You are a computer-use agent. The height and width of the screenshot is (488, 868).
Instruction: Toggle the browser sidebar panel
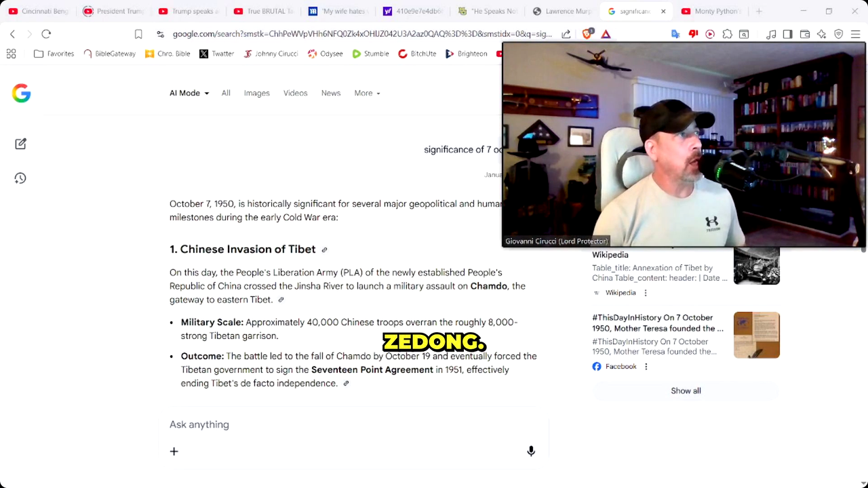coord(787,34)
